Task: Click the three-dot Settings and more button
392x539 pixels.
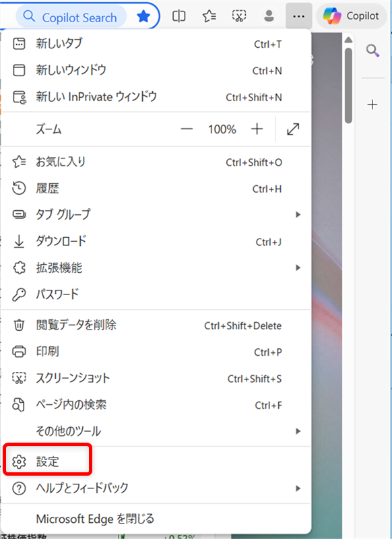Action: click(298, 16)
